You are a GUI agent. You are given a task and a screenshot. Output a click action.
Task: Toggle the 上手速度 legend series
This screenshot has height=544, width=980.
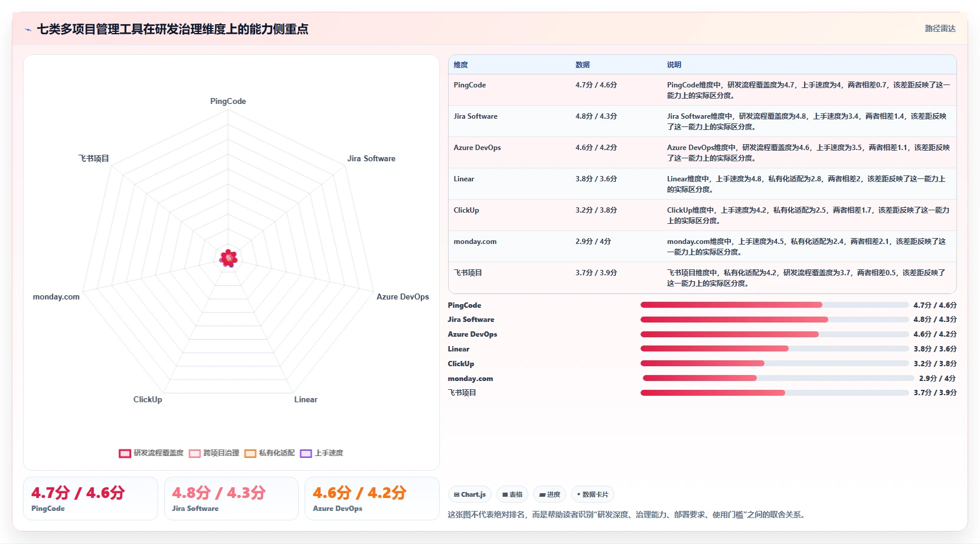click(322, 453)
